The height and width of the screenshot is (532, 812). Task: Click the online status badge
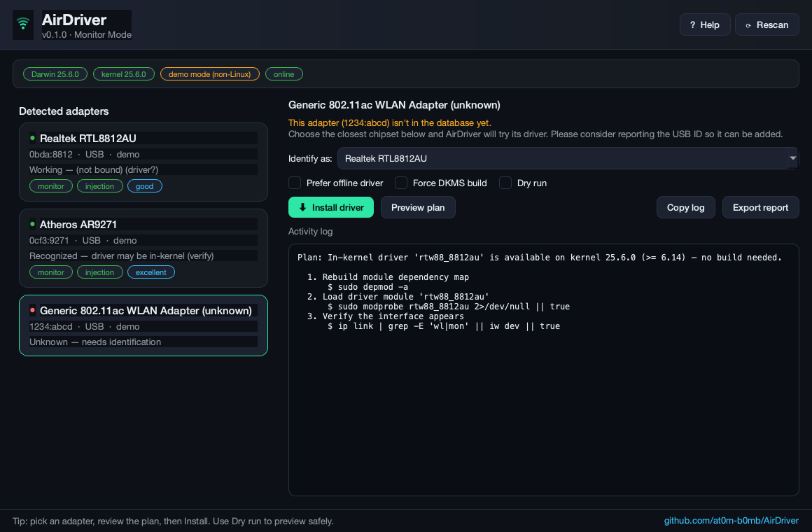[283, 74]
